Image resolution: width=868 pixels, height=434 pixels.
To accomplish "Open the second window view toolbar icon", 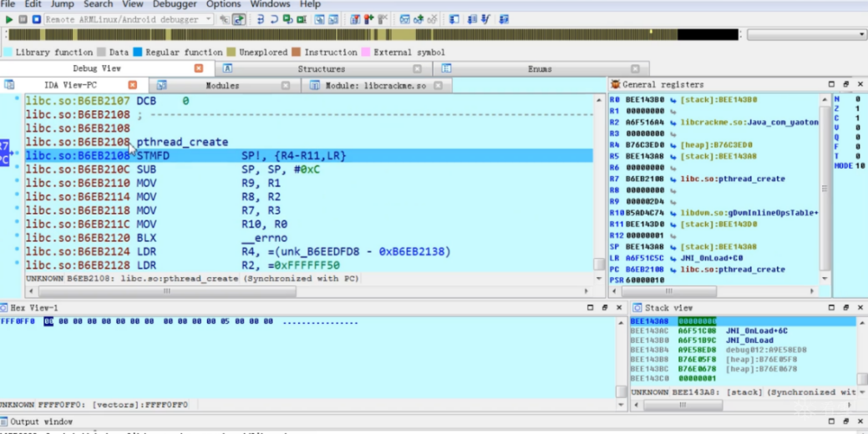I will point(332,19).
